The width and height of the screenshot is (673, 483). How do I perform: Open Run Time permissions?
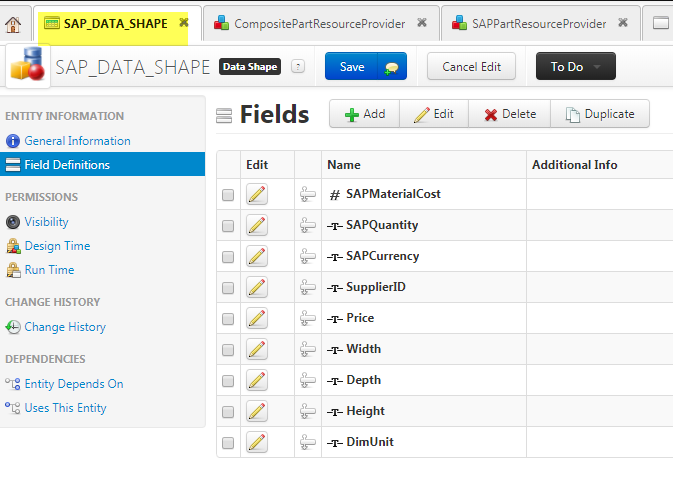pyautogui.click(x=49, y=270)
